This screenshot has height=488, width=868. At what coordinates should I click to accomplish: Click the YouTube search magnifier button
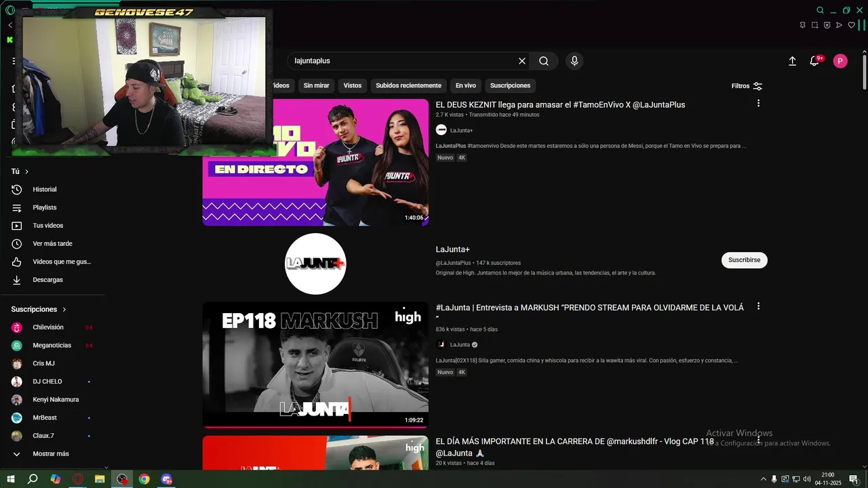(x=544, y=61)
